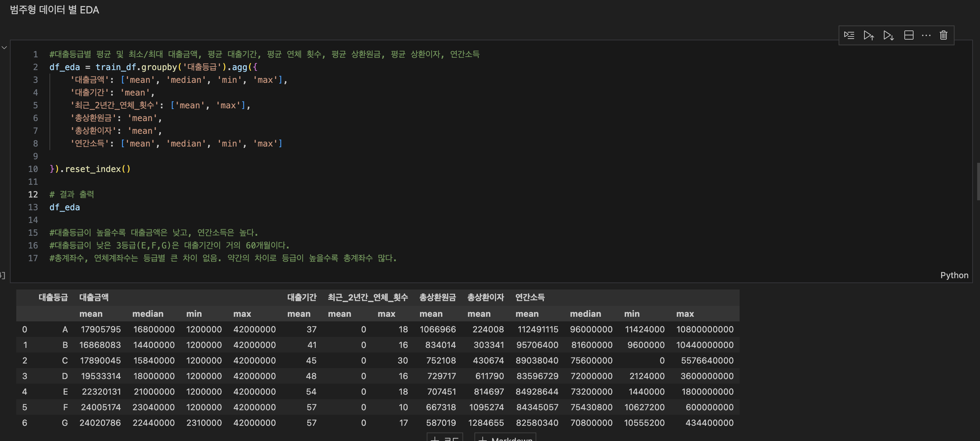
Task: Click the cell value 16868083 in row B
Action: point(100,345)
